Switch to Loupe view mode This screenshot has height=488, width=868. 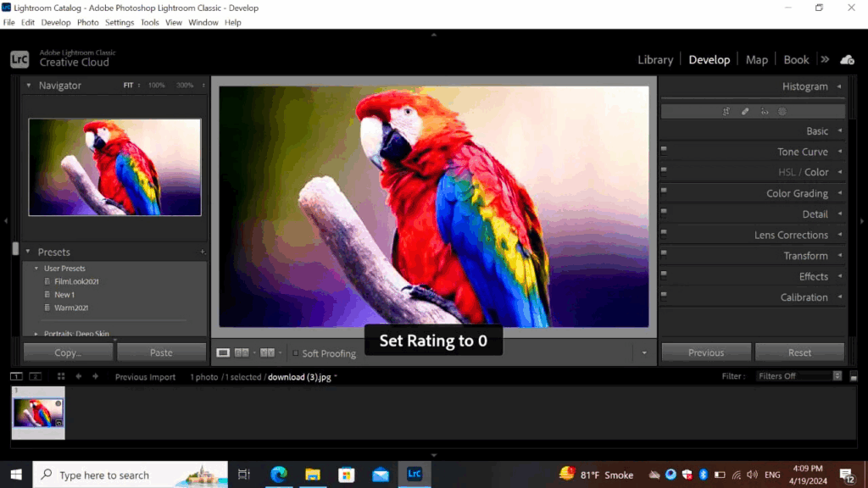click(x=223, y=352)
